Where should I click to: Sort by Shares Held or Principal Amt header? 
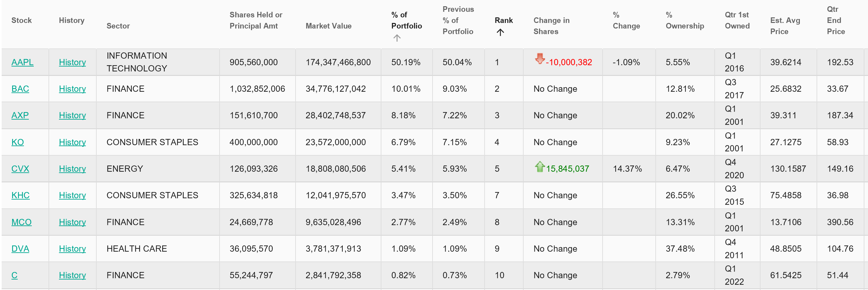pos(255,20)
